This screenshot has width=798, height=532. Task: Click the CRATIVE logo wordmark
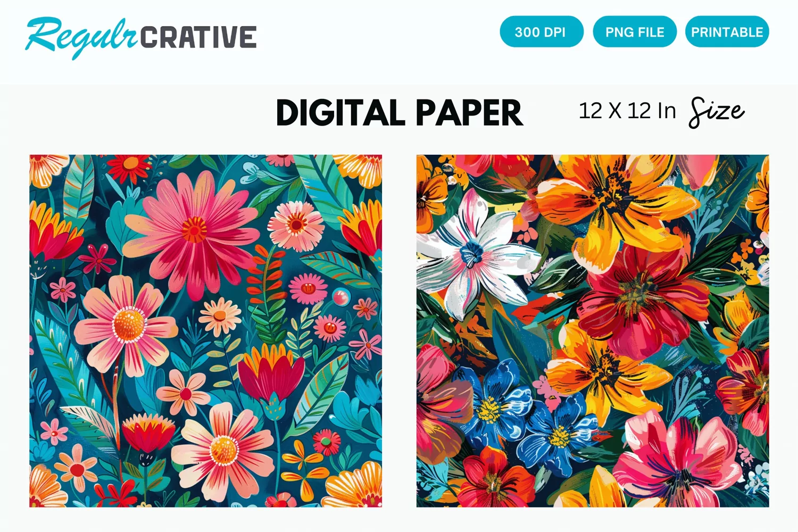point(198,37)
